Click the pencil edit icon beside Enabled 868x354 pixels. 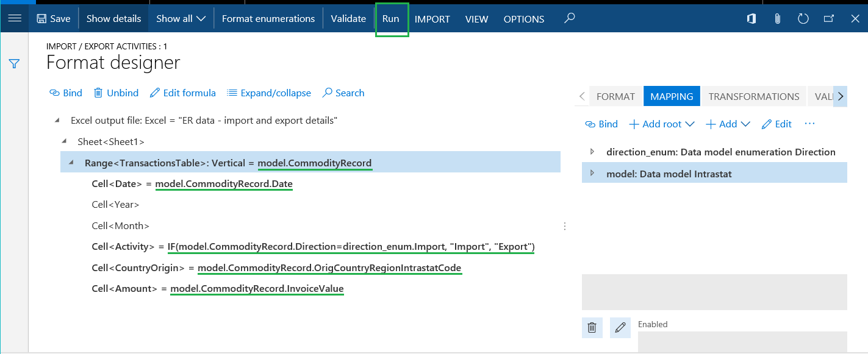tap(620, 328)
